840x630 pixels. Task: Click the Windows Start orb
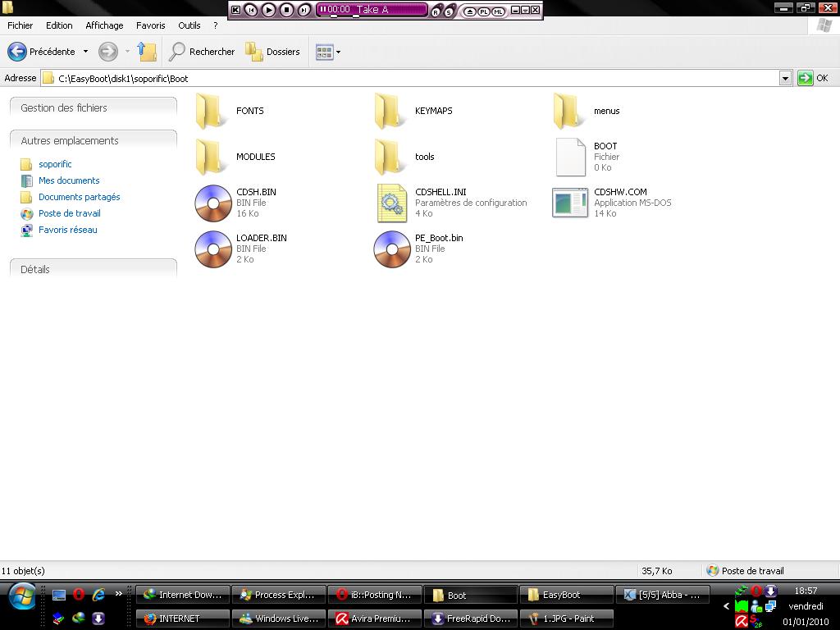[22, 597]
